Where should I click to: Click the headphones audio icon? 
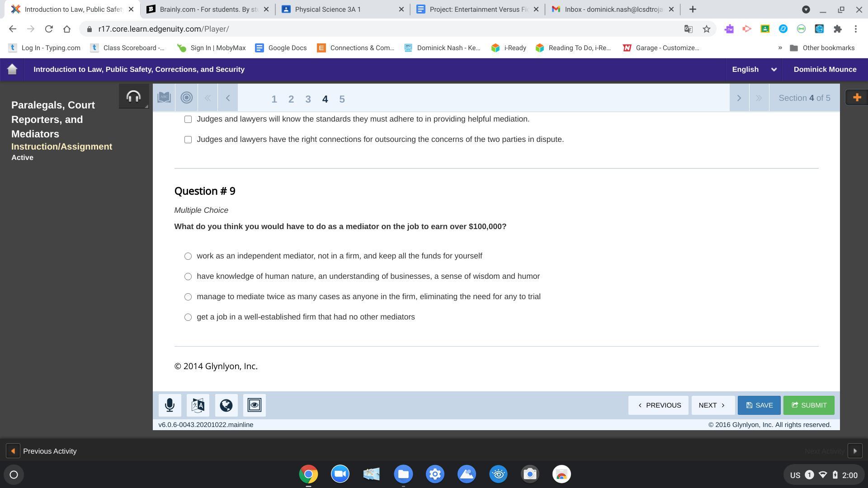133,96
